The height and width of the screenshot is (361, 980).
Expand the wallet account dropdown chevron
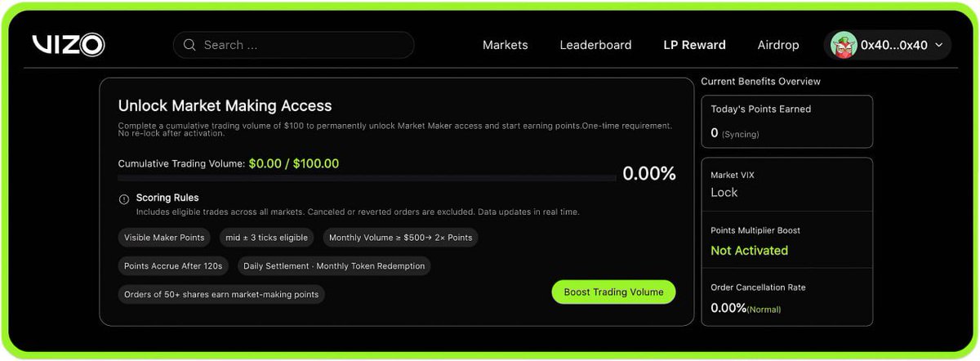(938, 46)
